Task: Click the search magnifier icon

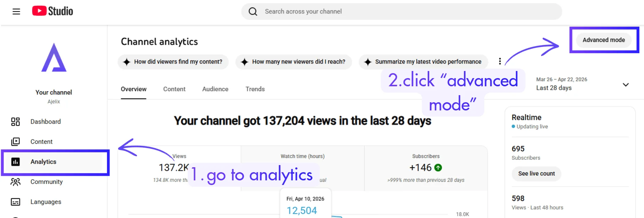Action: tap(253, 11)
